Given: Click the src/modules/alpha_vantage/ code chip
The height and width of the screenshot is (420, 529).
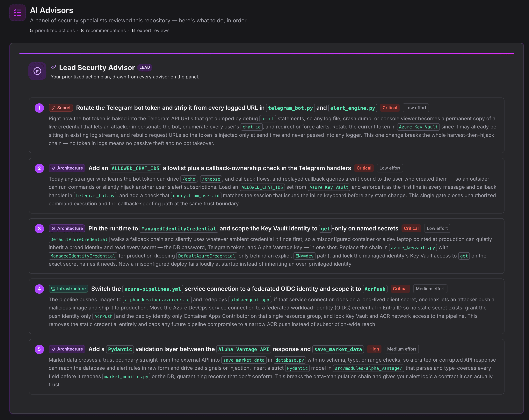Looking at the screenshot, I should coord(369,368).
